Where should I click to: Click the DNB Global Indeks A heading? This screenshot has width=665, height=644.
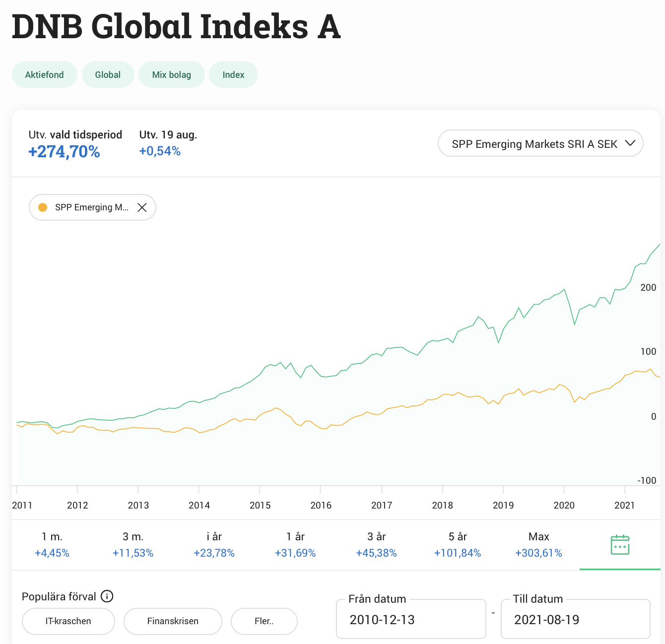176,26
